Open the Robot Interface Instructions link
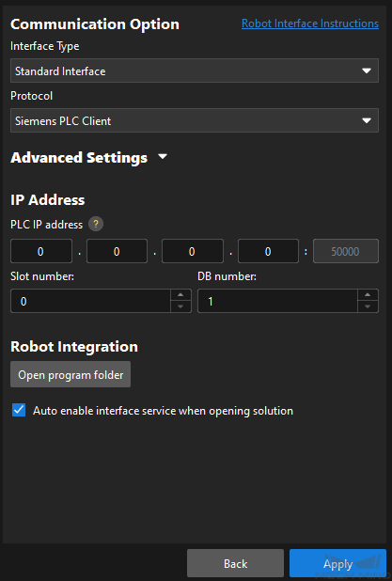The width and height of the screenshot is (392, 581). [310, 24]
